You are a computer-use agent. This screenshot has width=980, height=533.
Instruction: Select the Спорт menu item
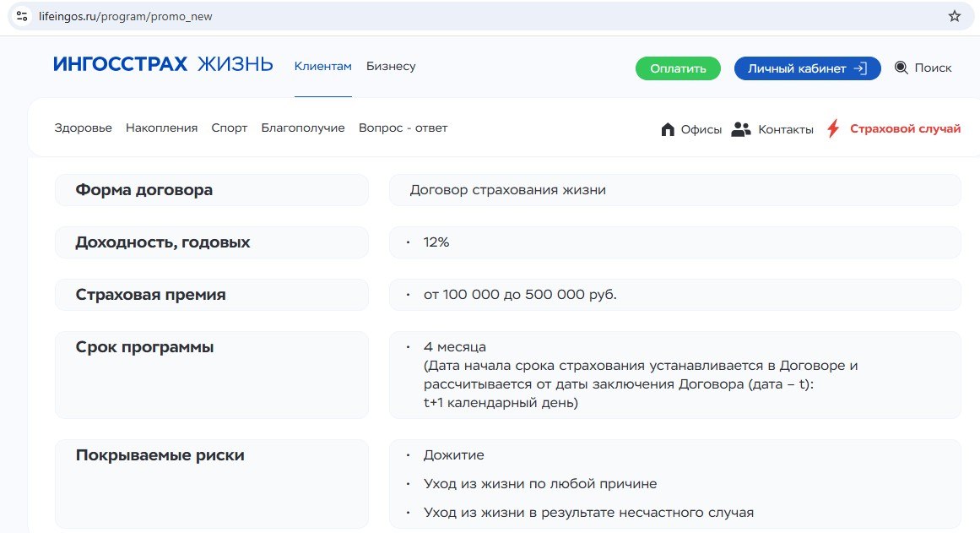230,128
